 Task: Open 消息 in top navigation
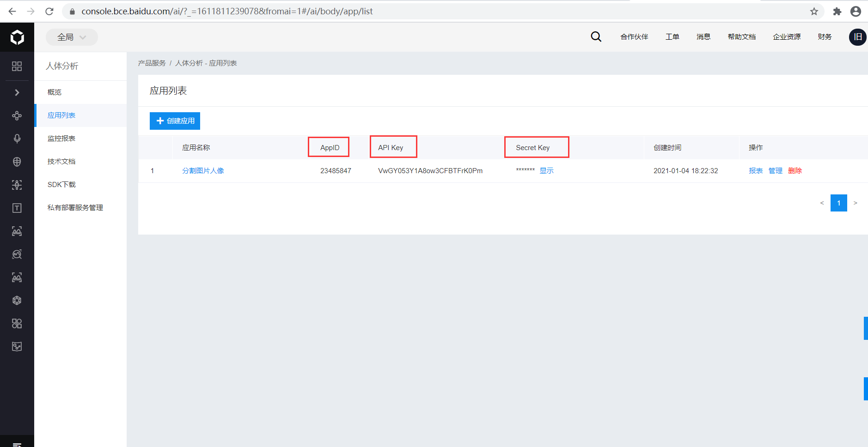(x=703, y=37)
